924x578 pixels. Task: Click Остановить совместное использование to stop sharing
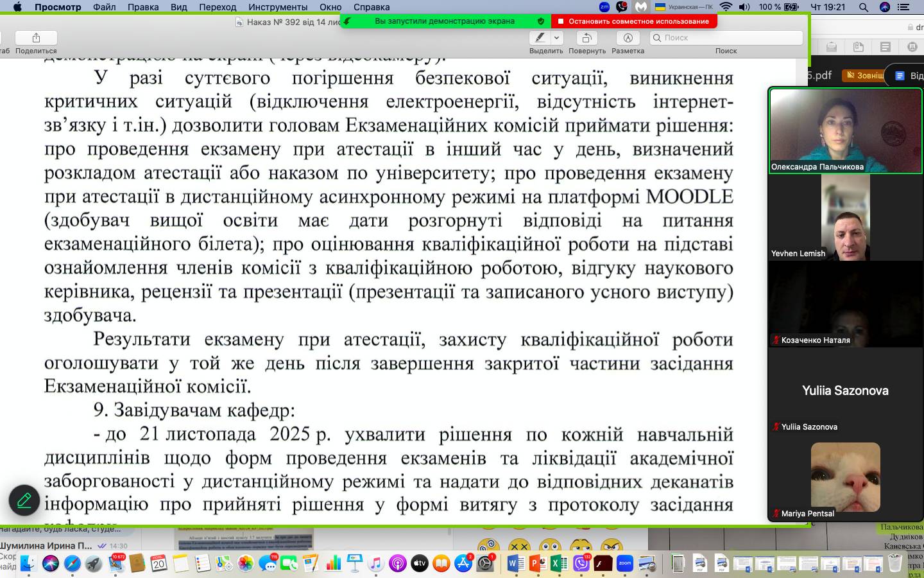[642, 21]
